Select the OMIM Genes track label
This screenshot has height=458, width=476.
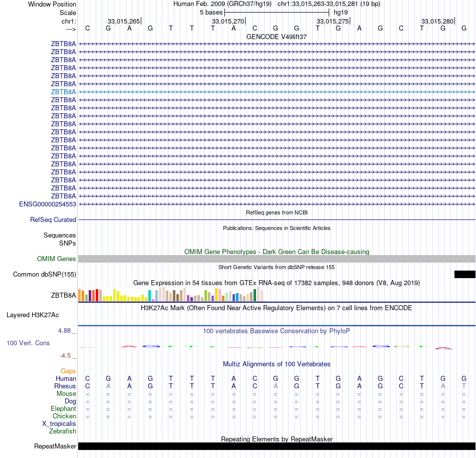click(56, 259)
